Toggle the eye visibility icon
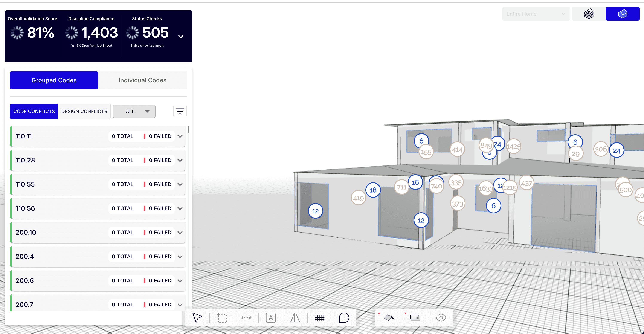 (x=441, y=317)
